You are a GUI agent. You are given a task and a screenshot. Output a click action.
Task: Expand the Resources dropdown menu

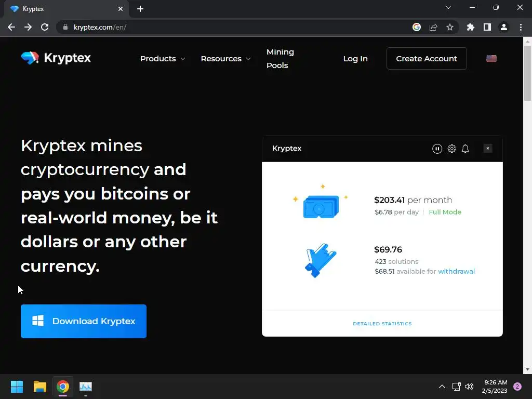[225, 59]
